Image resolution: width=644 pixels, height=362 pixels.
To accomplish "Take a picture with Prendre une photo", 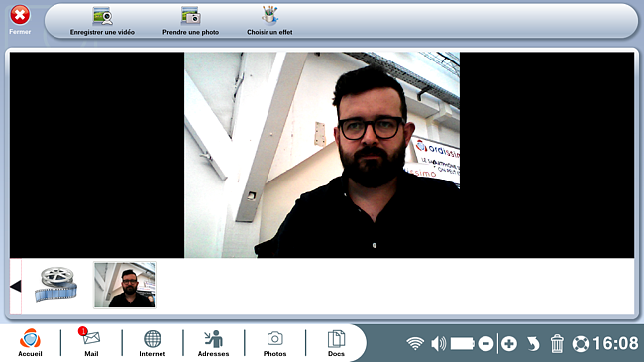I will click(190, 17).
